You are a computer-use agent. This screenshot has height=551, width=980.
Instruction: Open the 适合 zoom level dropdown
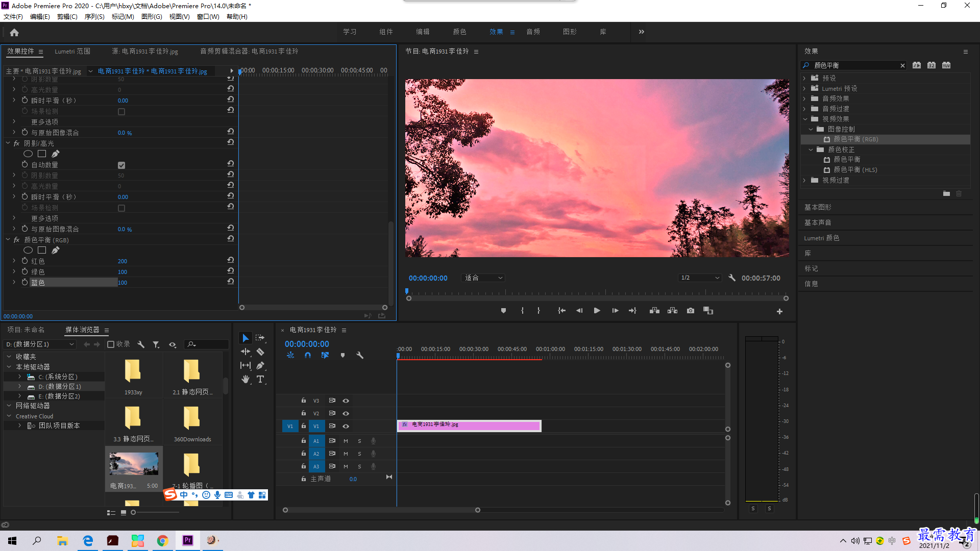[483, 278]
